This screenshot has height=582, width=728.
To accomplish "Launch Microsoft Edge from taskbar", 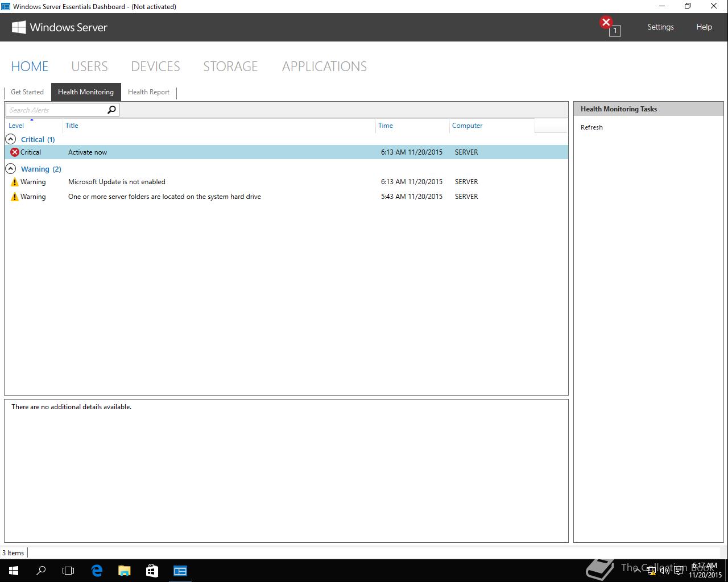I will pyautogui.click(x=97, y=571).
